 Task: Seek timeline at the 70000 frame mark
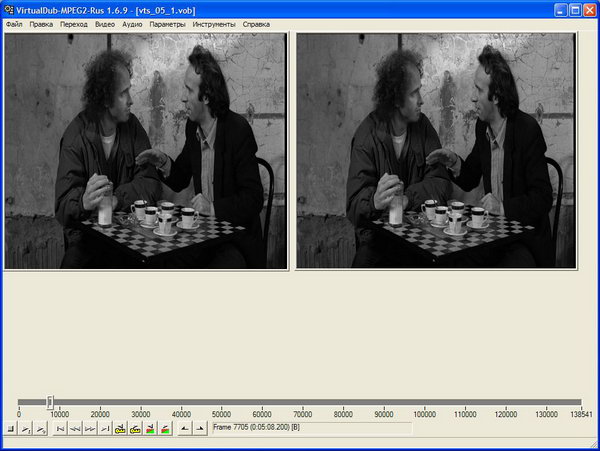302,402
